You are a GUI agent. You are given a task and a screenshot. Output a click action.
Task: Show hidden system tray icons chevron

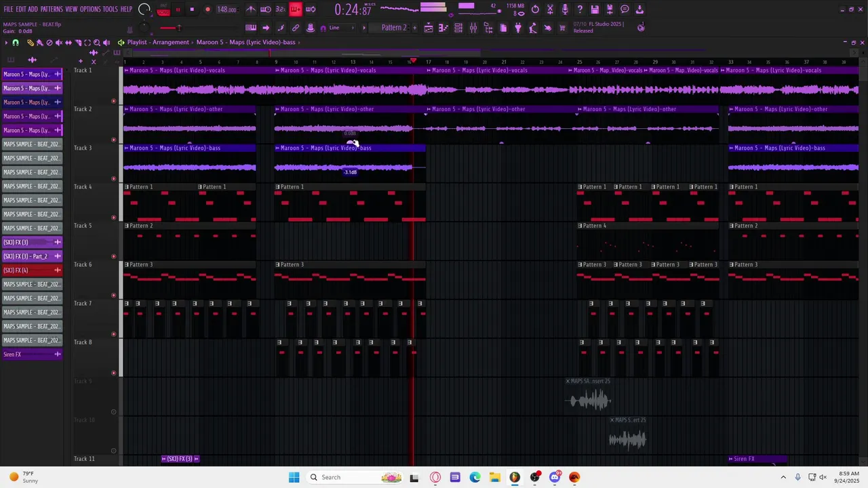tap(783, 477)
